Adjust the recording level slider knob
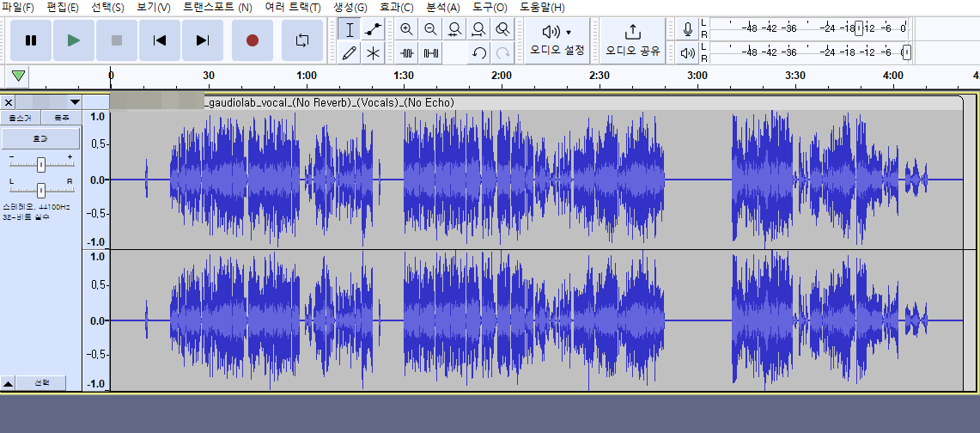Screen dimensions: 980x433 coord(860,28)
